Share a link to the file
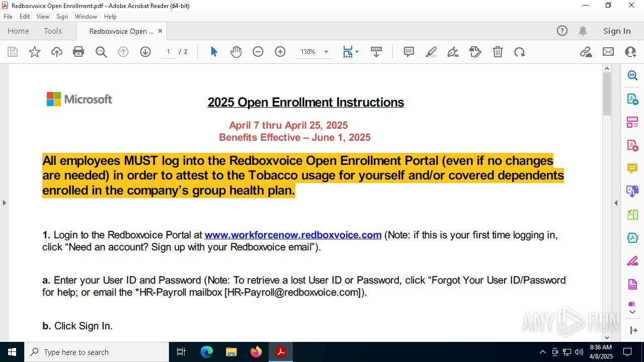 (x=586, y=52)
